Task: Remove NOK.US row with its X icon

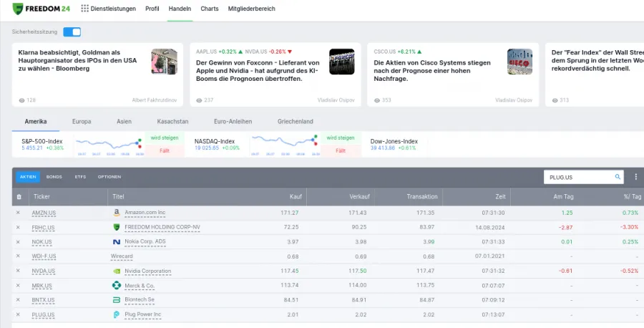Action: coord(18,241)
